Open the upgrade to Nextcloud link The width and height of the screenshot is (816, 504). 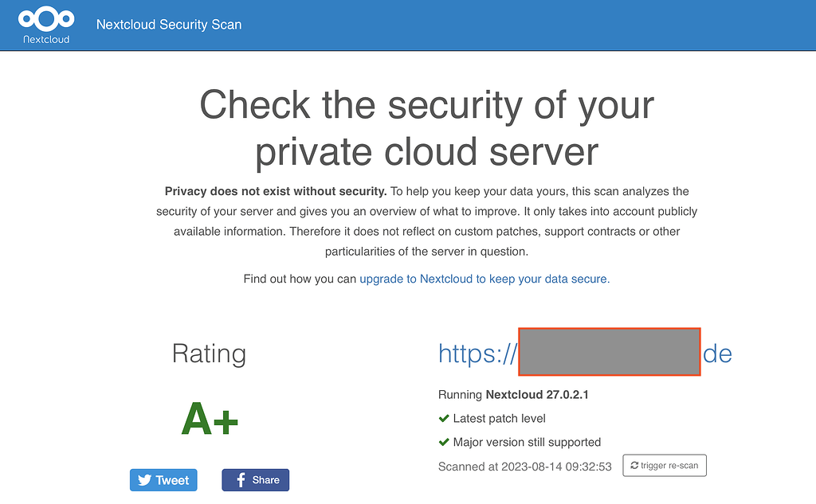[484, 279]
